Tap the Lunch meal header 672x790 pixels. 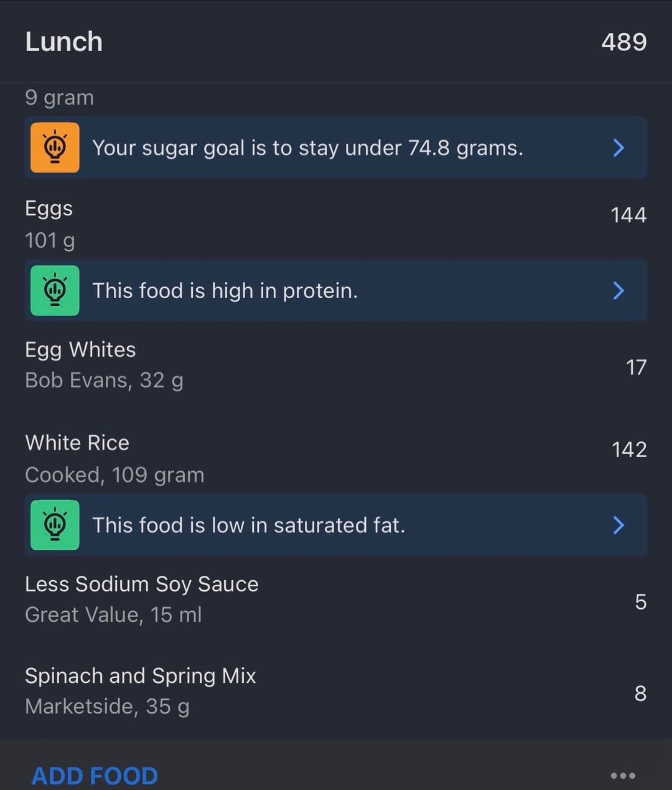click(64, 42)
